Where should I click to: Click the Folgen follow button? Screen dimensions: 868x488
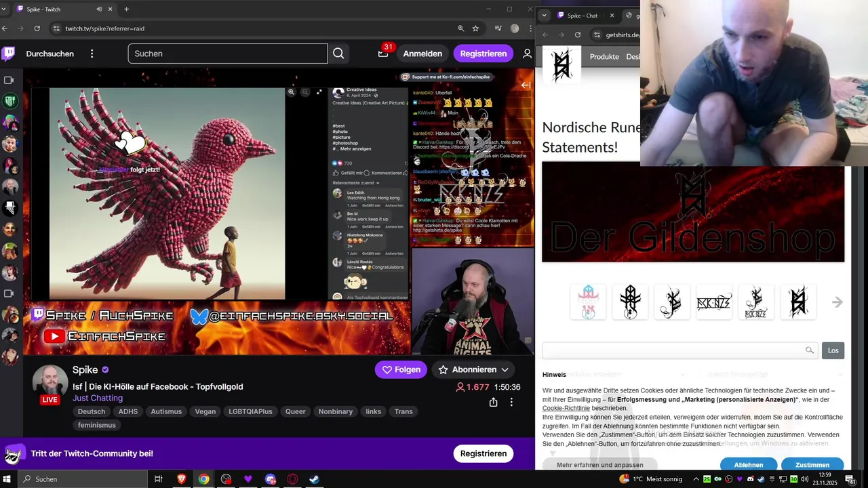(x=401, y=369)
